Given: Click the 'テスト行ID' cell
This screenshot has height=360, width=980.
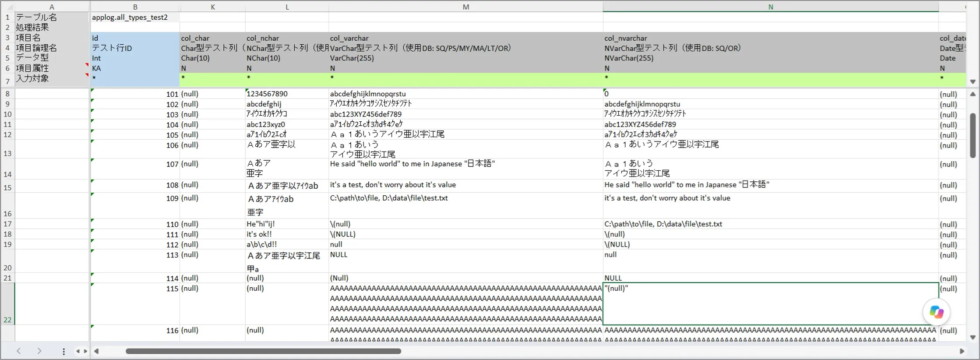Looking at the screenshot, I should tap(135, 48).
